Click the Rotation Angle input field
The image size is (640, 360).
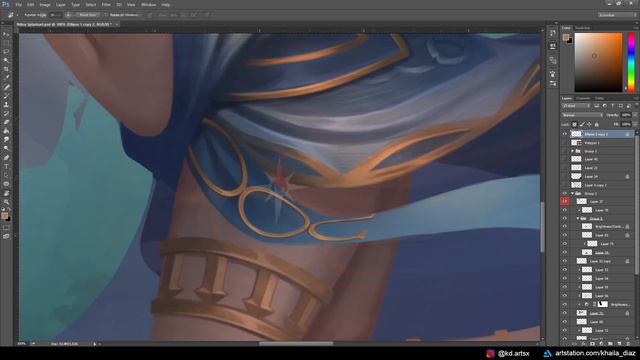(x=56, y=15)
